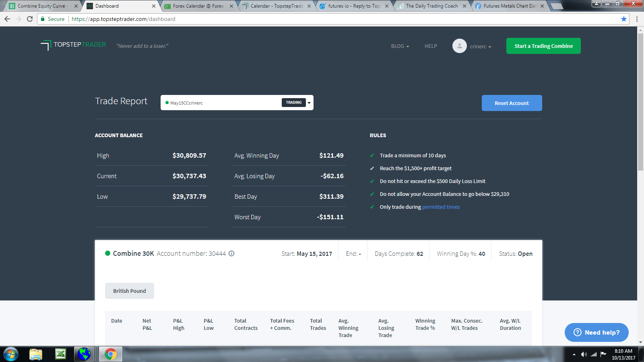The height and width of the screenshot is (362, 644).
Task: Expand the crinerc user menu
Action: pyautogui.click(x=481, y=46)
